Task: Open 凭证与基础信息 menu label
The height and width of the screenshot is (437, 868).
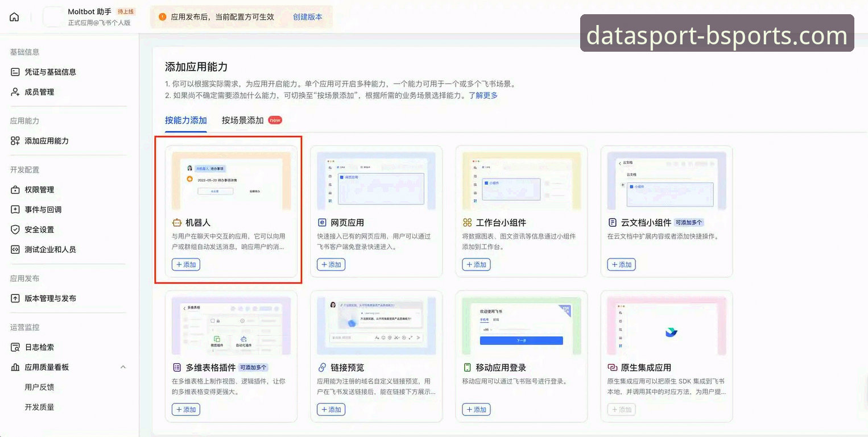Action: coord(51,72)
